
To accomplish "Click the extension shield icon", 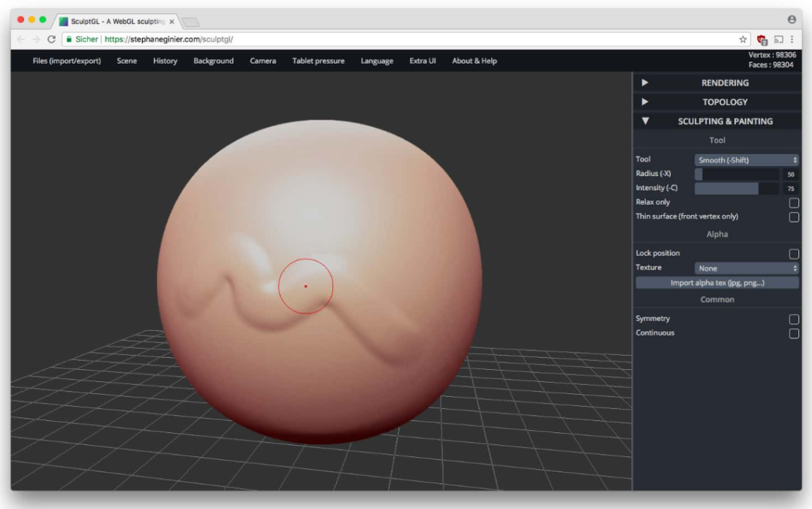I will pos(761,39).
